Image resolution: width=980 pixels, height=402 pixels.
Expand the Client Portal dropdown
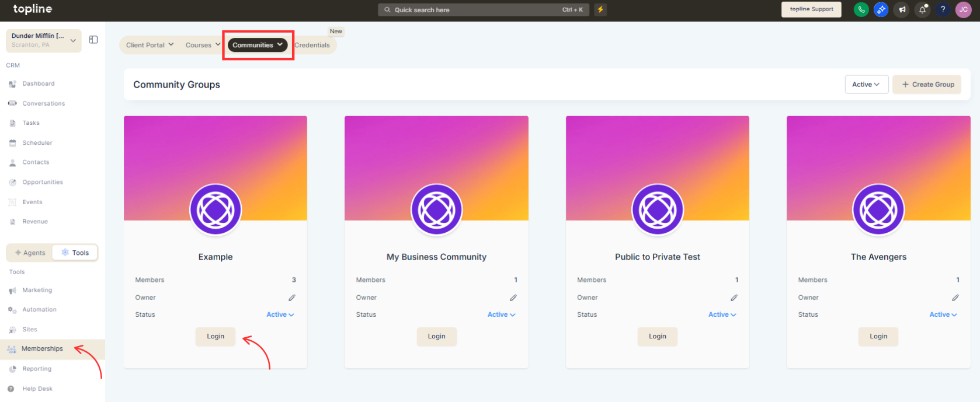[x=150, y=45]
